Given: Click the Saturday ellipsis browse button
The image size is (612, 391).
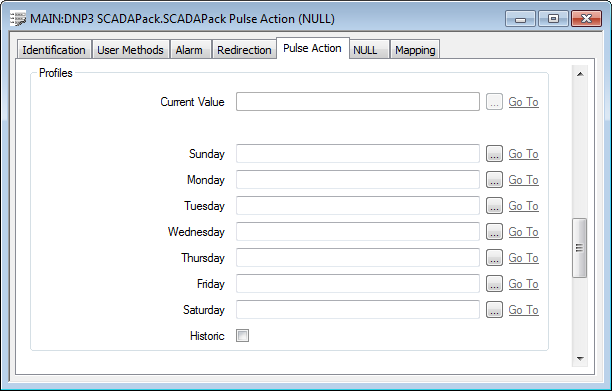Looking at the screenshot, I should [x=494, y=310].
